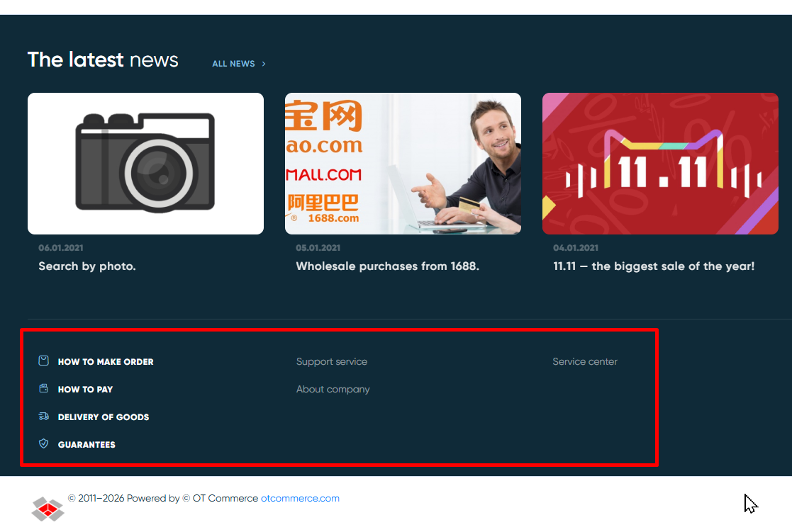Click the chevron arrow next to All News
This screenshot has width=792, height=532.
pyautogui.click(x=264, y=64)
